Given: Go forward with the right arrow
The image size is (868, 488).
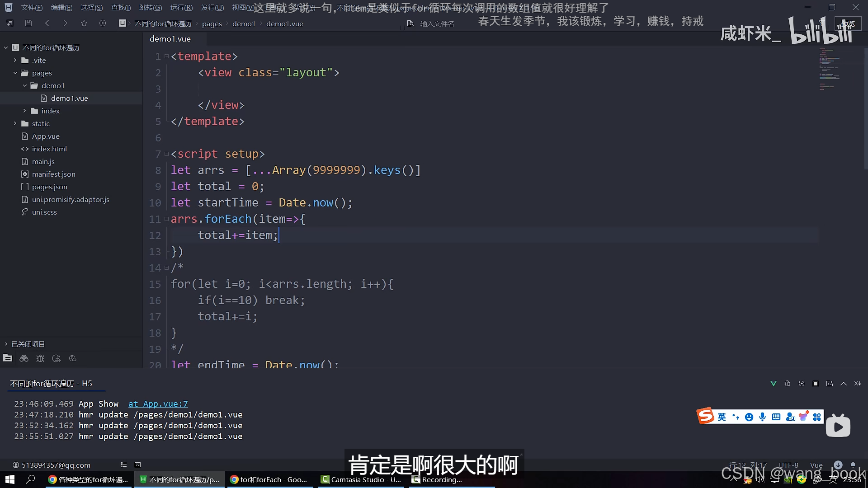Looking at the screenshot, I should [x=66, y=23].
